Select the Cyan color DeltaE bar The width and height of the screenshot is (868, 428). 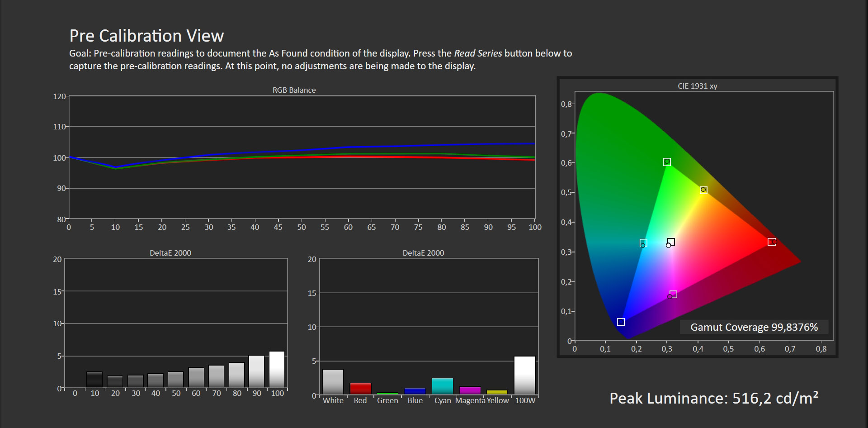tap(443, 386)
